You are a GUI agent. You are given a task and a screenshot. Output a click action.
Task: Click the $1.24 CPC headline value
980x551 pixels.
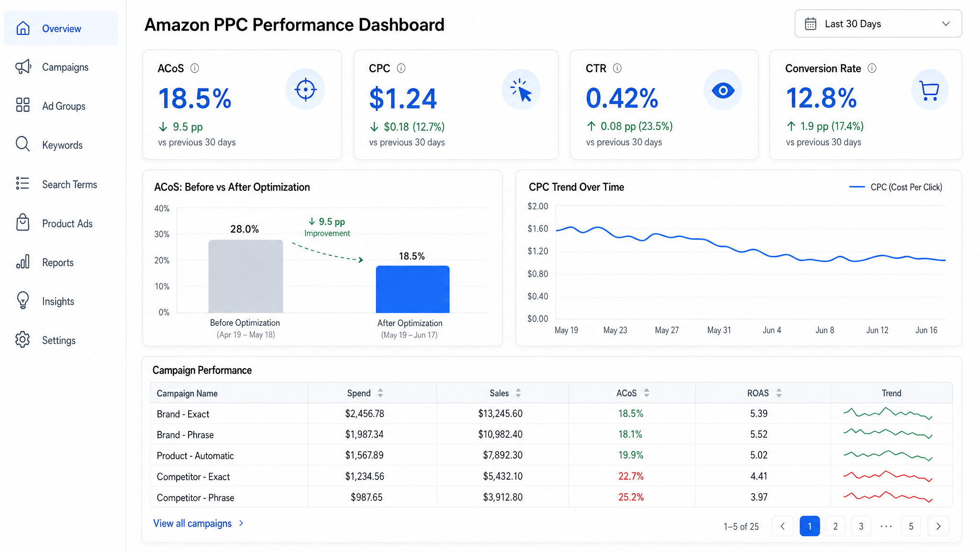[403, 99]
